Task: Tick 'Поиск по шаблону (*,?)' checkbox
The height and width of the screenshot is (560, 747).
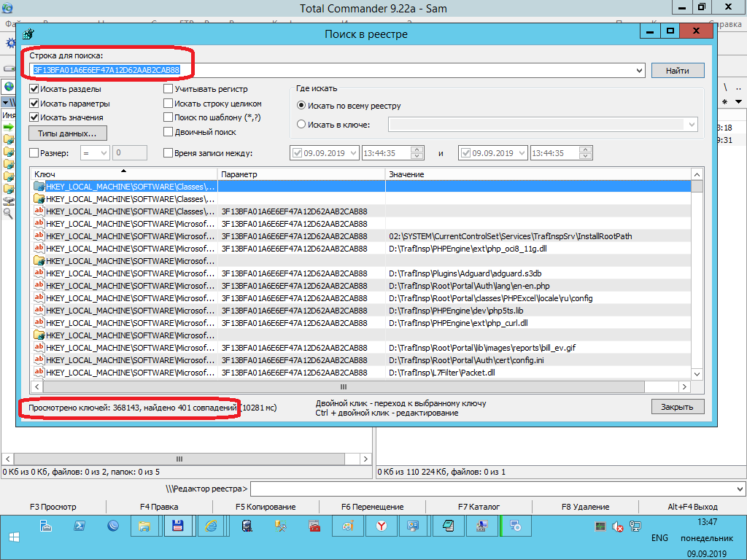Action: coord(169,117)
